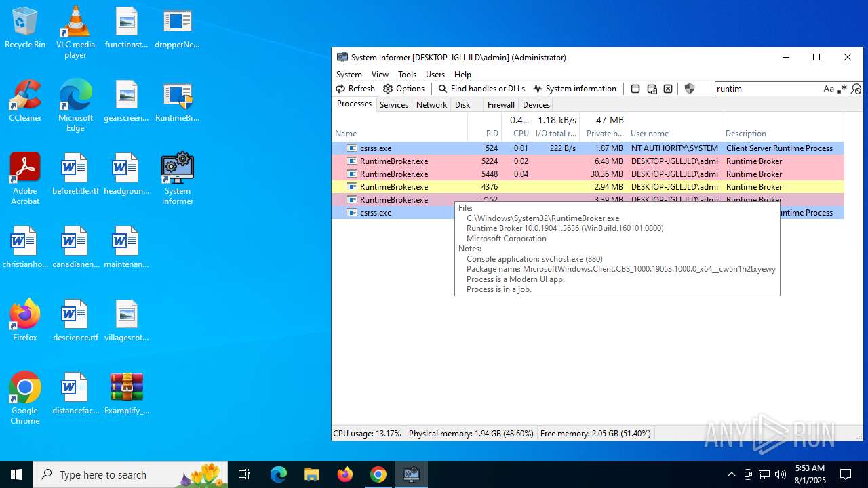Image resolution: width=868 pixels, height=488 pixels.
Task: Click the search filter icon at box end
Action: point(856,89)
